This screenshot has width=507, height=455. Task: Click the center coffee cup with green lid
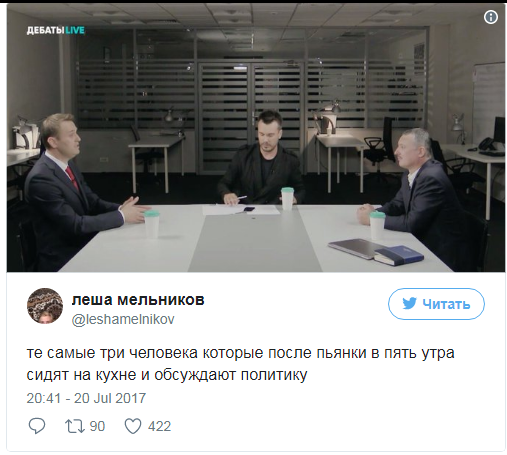click(287, 199)
